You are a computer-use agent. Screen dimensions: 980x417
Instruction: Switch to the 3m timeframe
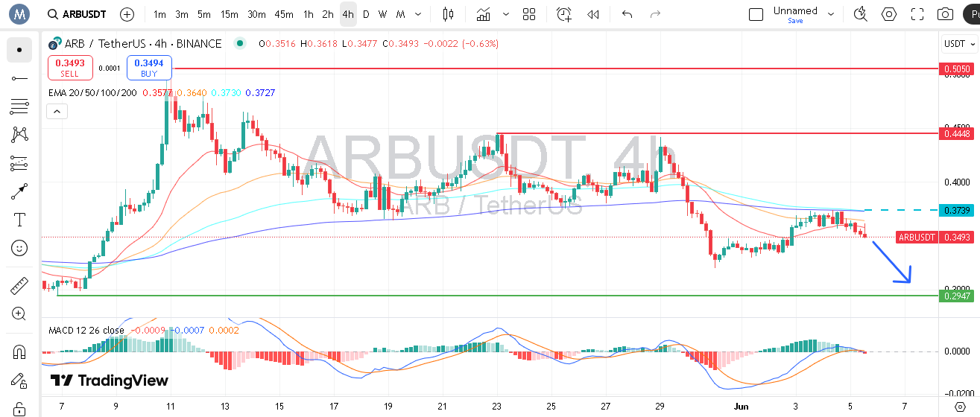[x=182, y=14]
